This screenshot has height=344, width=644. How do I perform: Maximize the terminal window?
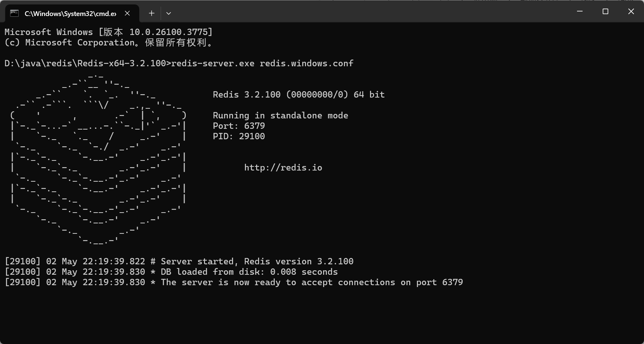coord(605,11)
